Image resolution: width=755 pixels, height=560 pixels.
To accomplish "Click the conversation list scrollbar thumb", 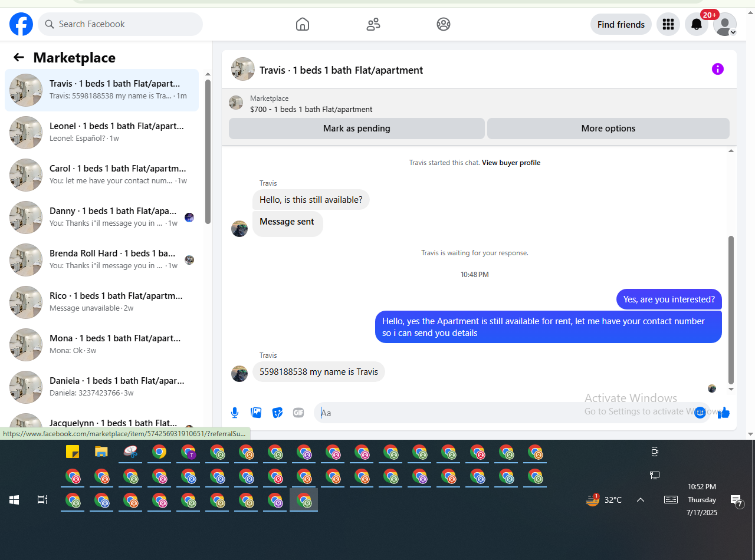I will point(208,151).
